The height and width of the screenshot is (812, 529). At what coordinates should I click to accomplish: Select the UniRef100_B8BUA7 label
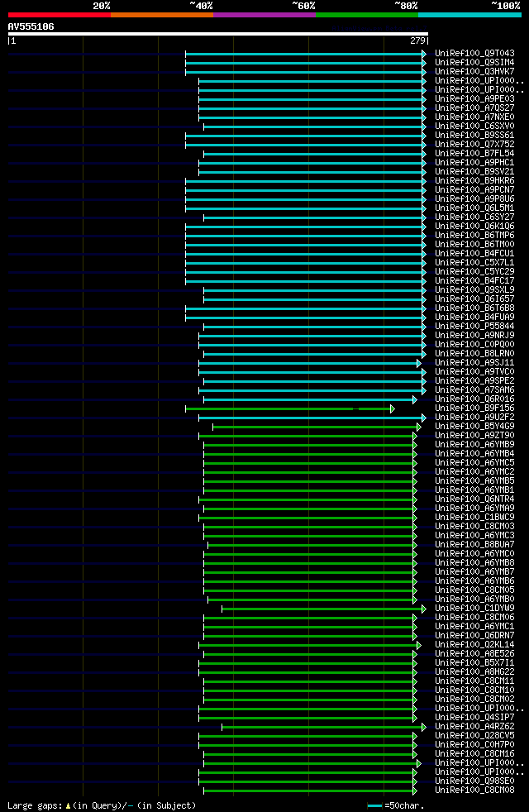474,545
